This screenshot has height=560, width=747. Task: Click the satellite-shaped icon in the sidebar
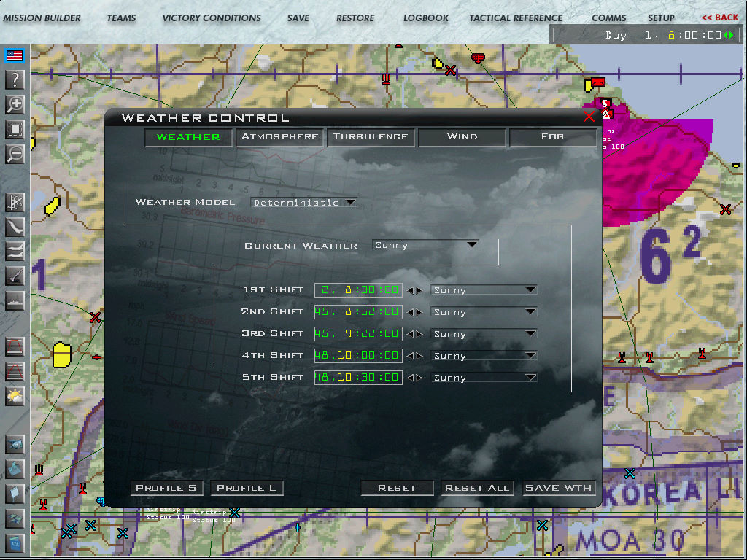[x=15, y=445]
